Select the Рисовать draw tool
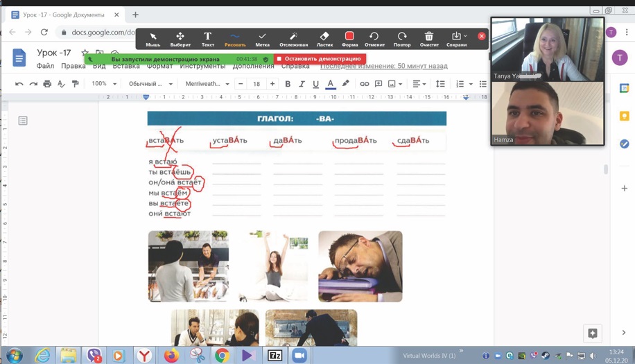635x364 pixels. pos(235,39)
